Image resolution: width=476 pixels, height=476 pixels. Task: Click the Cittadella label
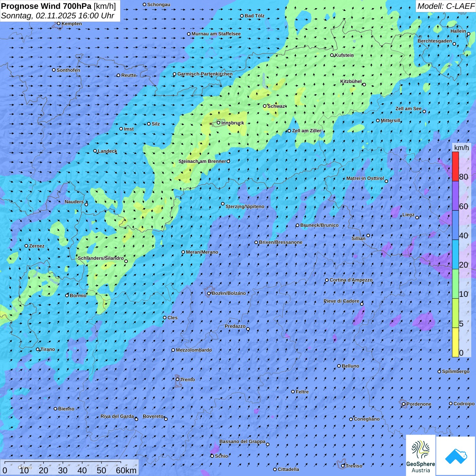coord(288,469)
